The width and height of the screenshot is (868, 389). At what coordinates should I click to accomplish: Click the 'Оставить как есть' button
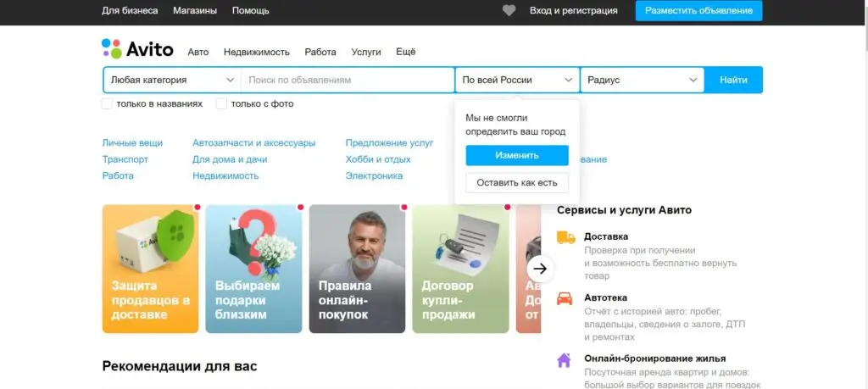tap(517, 183)
